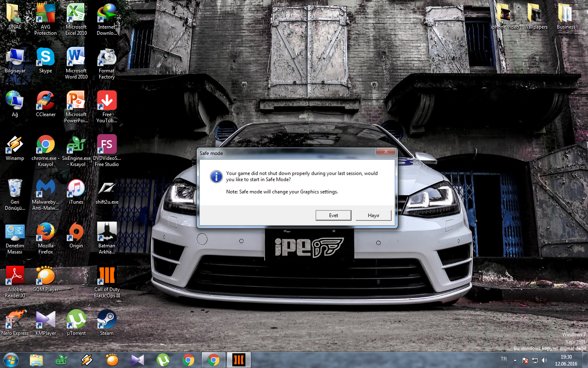Select the Batman Arkham desktop icon

(107, 238)
